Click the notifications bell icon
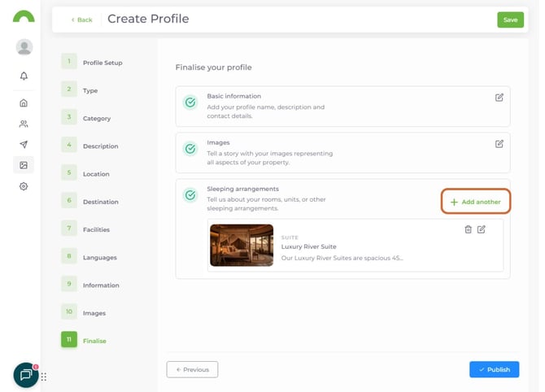The width and height of the screenshot is (545, 392). pyautogui.click(x=24, y=76)
